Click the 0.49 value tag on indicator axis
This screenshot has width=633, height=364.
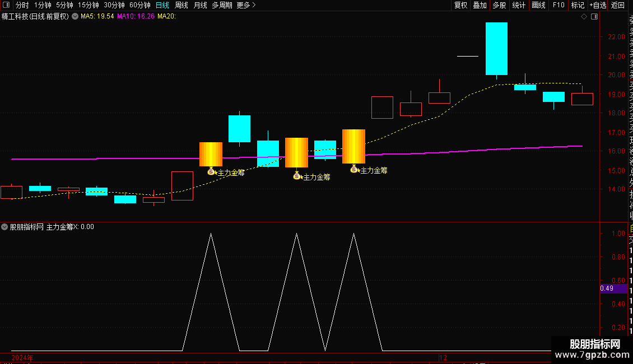click(x=613, y=288)
